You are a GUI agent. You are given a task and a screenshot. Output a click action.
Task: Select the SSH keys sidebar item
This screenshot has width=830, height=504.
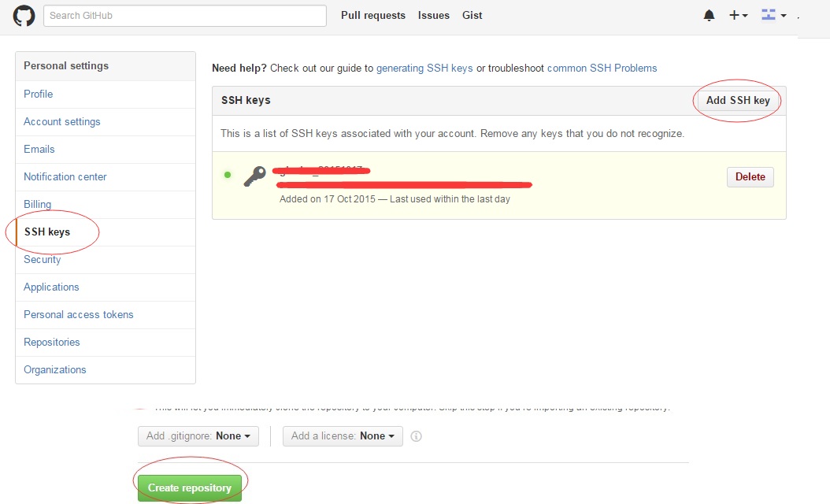pos(106,232)
